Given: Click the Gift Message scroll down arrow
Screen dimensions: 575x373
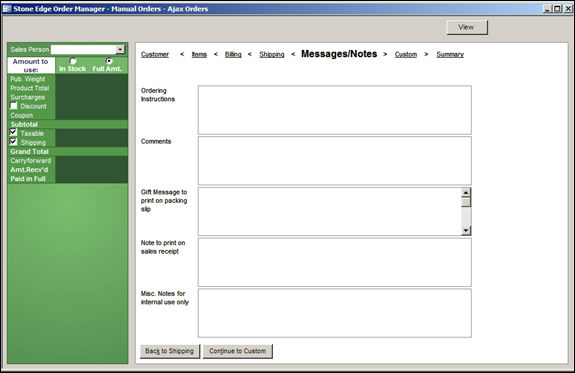Looking at the screenshot, I should point(466,230).
